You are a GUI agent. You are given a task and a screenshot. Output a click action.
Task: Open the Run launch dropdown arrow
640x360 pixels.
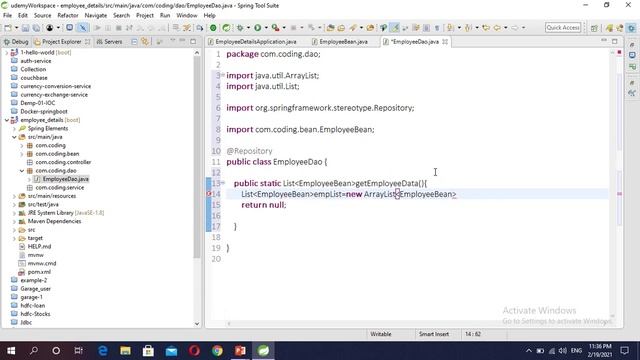click(x=266, y=28)
